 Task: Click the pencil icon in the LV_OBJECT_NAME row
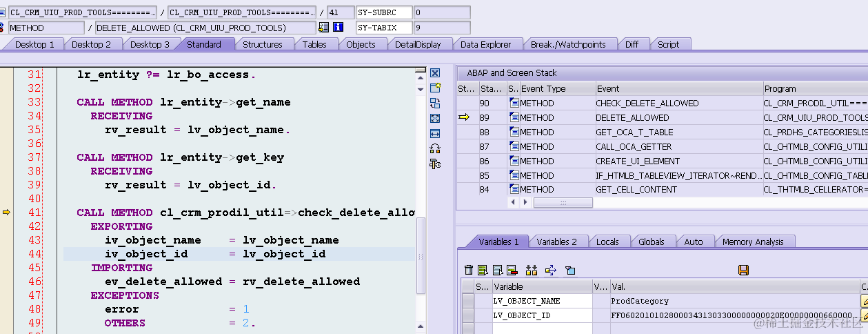(865, 301)
